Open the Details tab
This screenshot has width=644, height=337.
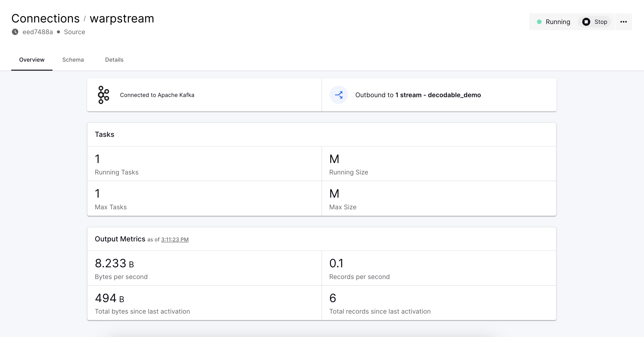point(114,60)
